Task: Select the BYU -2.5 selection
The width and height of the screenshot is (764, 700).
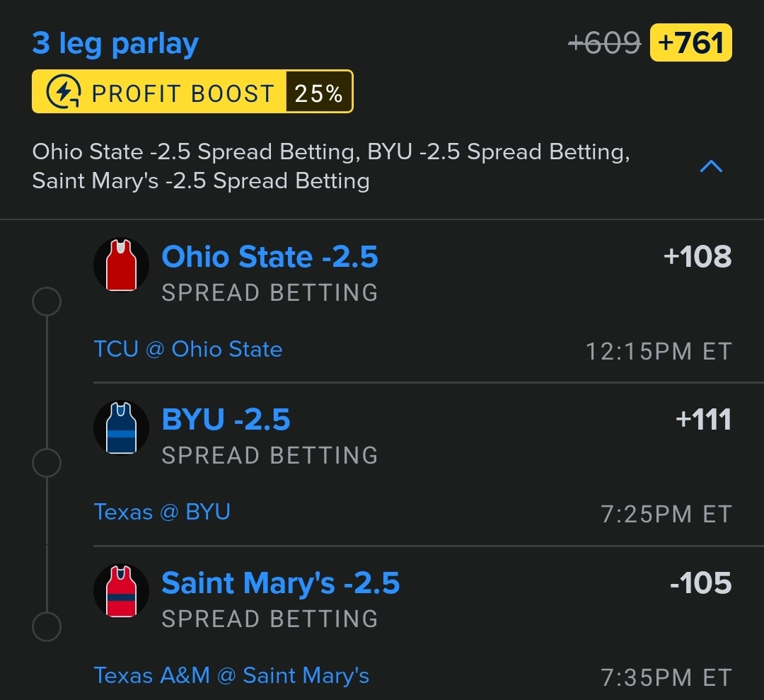Action: [x=226, y=420]
